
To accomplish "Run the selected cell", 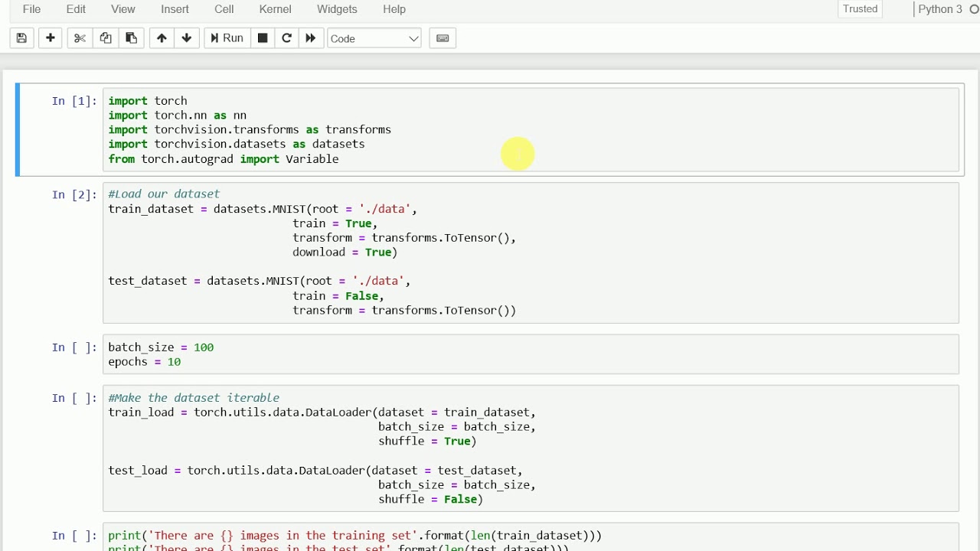I will pos(227,38).
